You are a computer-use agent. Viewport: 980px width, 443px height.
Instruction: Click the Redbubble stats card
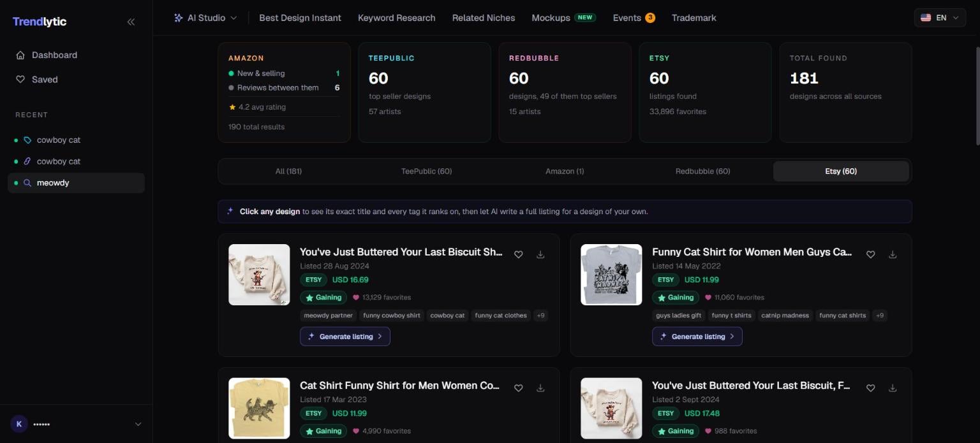565,92
